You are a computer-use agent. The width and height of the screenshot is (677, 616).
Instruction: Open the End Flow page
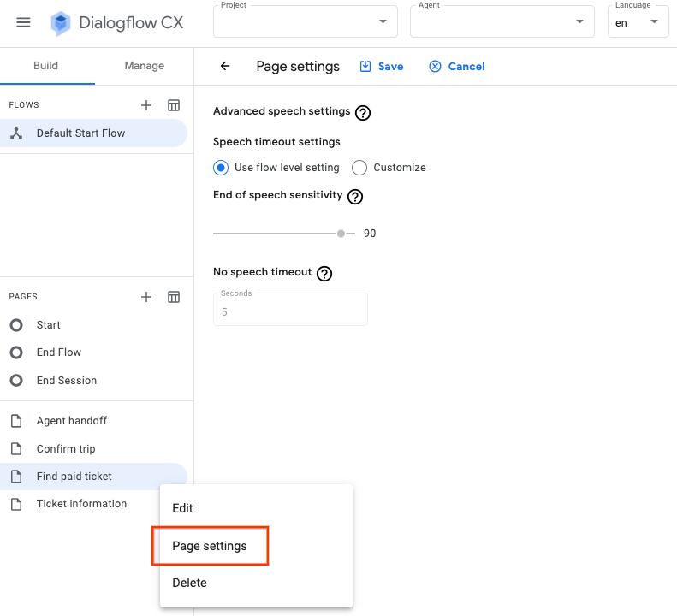93,352
